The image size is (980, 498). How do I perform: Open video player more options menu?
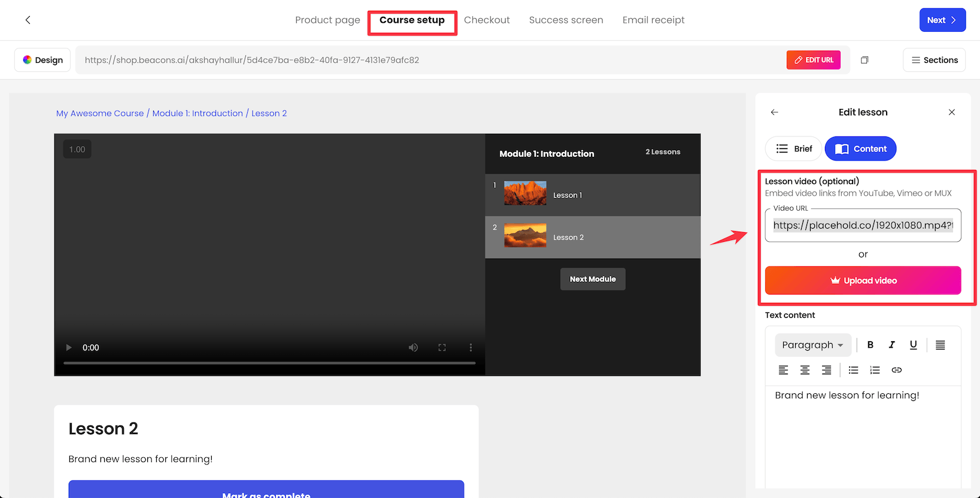pyautogui.click(x=470, y=348)
